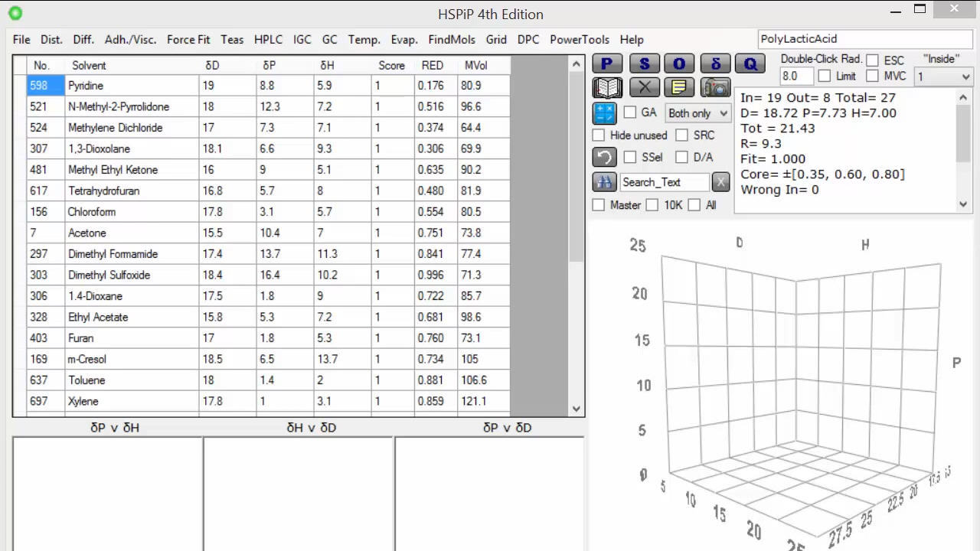Check the SRC option
This screenshot has width=980, height=551.
tap(681, 135)
